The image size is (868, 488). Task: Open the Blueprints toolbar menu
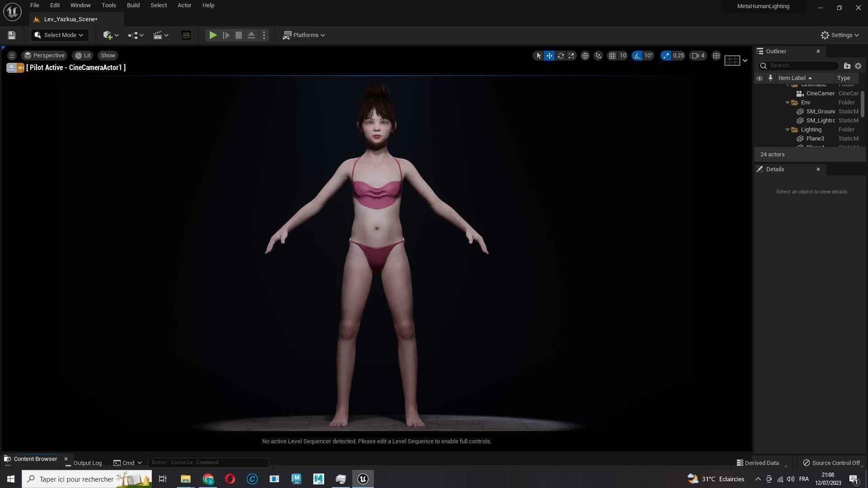pos(136,35)
